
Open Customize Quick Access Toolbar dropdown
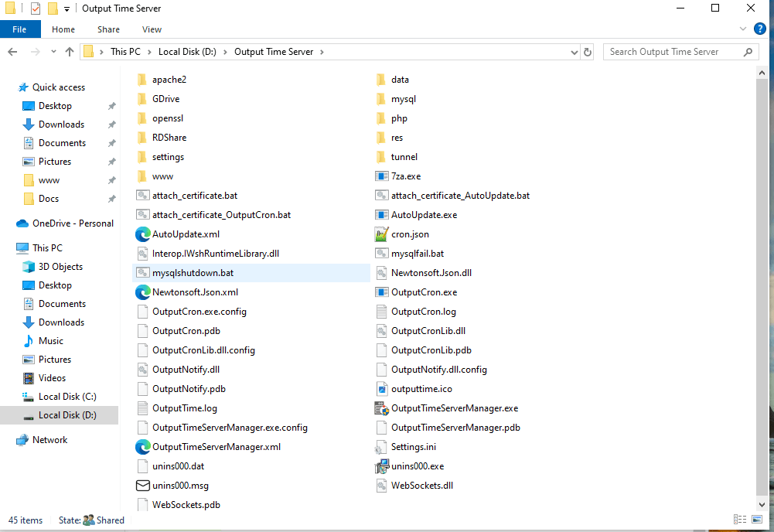coord(66,9)
